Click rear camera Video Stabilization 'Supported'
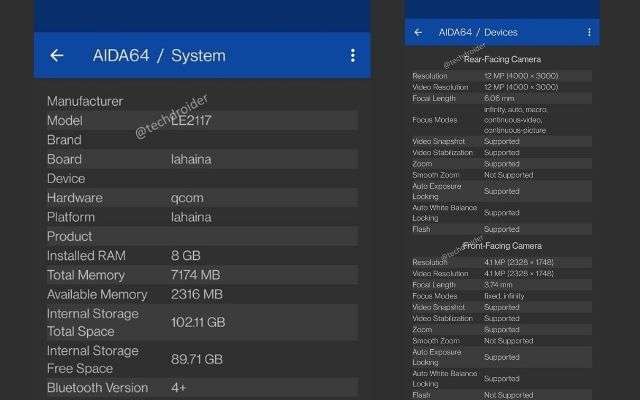 [502, 152]
